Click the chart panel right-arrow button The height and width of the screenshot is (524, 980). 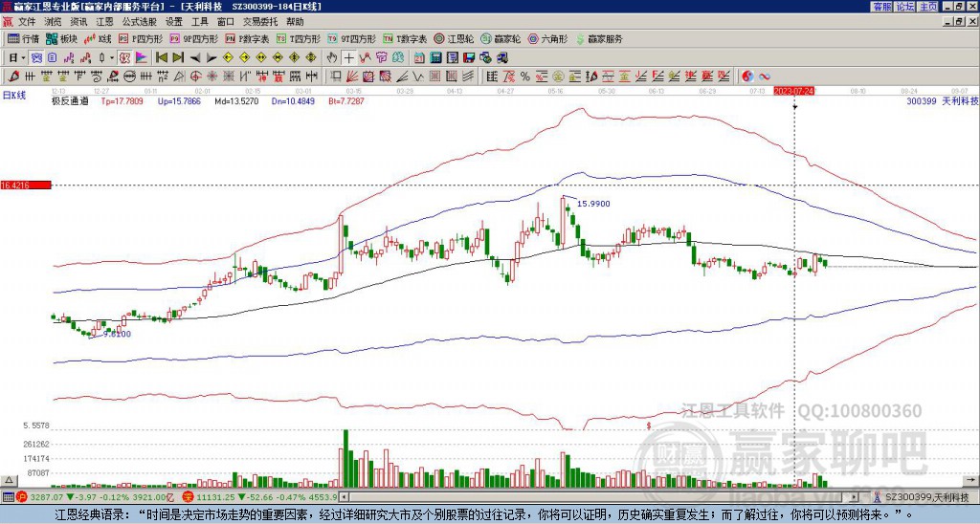(x=971, y=480)
